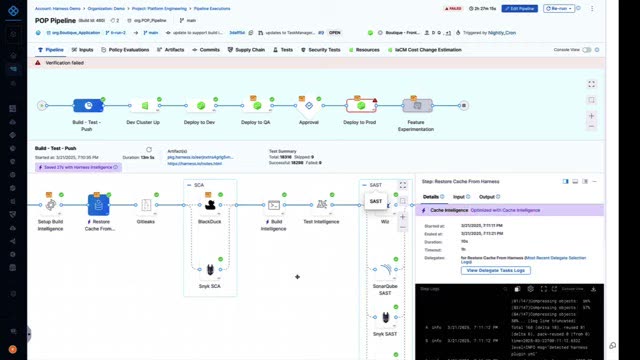Open the Gitleaks step
The image size is (640, 360).
[x=146, y=205]
